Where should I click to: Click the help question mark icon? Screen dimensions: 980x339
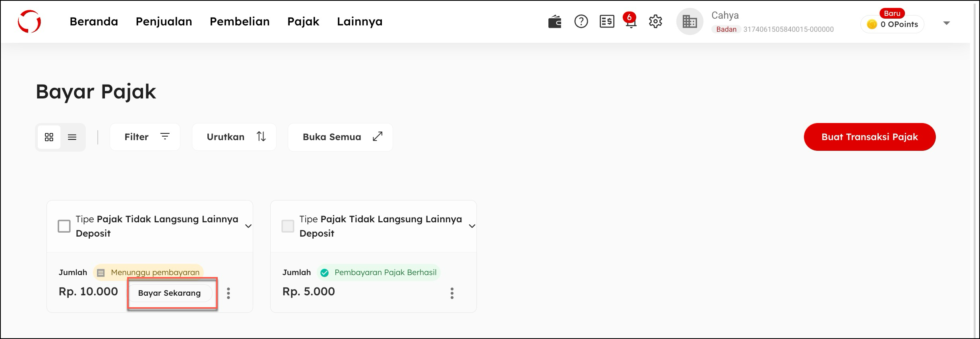pyautogui.click(x=581, y=21)
